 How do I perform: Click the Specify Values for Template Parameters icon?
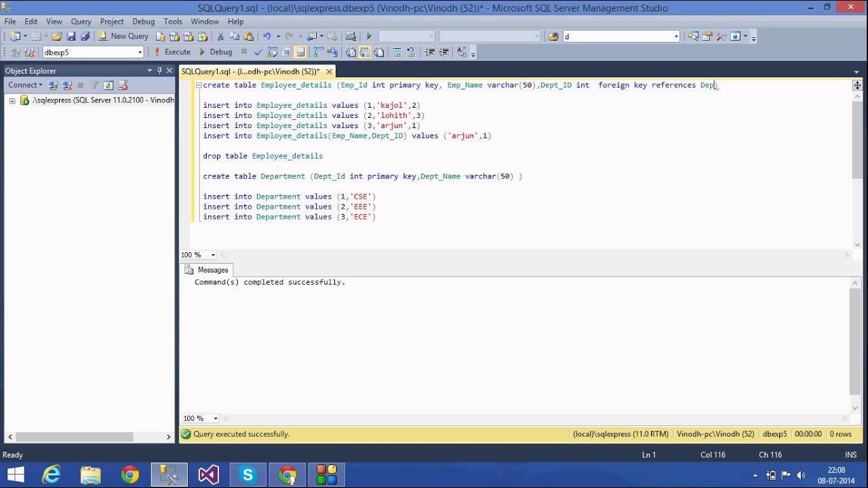[x=462, y=52]
